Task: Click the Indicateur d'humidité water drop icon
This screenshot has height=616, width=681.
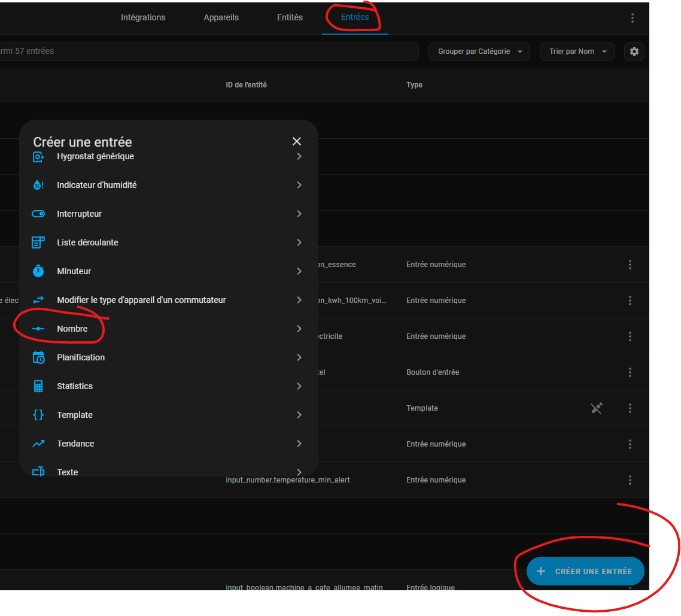Action: pyautogui.click(x=38, y=185)
